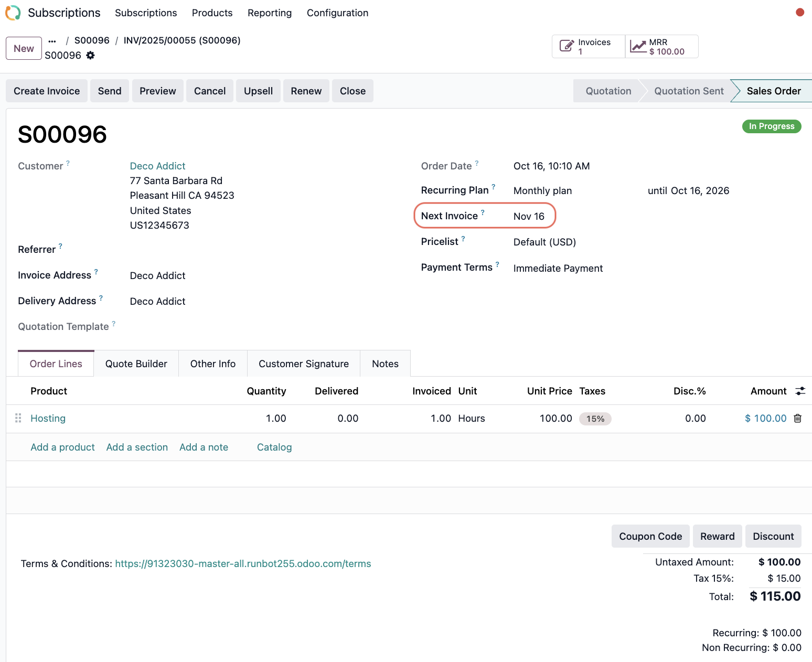Open the Invoices smart button
The image size is (812, 662).
click(x=588, y=47)
